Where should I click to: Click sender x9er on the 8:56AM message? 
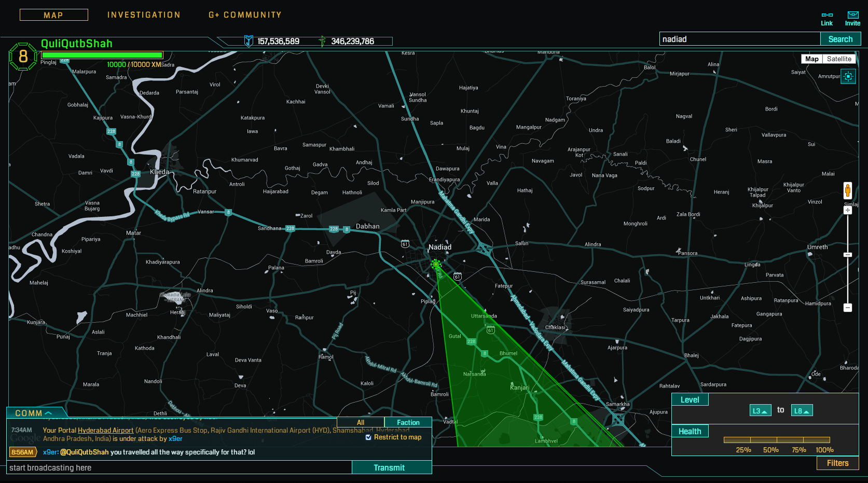click(x=50, y=452)
